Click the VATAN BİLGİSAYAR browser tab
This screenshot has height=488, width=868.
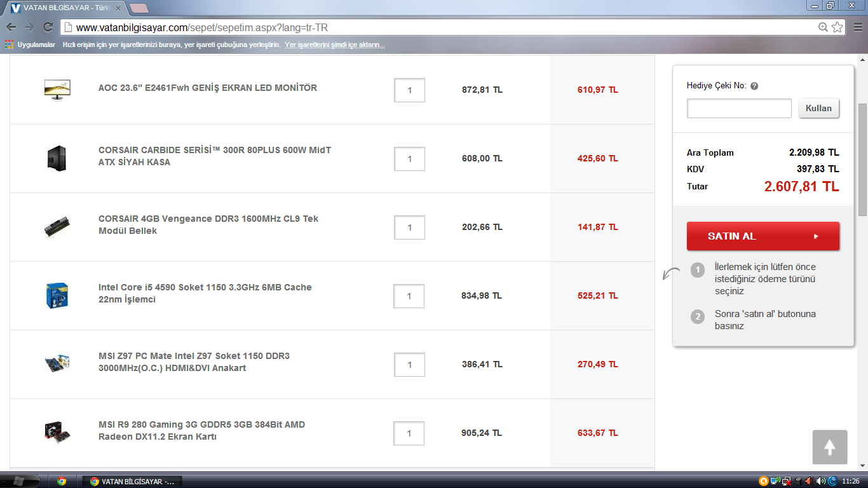[67, 8]
